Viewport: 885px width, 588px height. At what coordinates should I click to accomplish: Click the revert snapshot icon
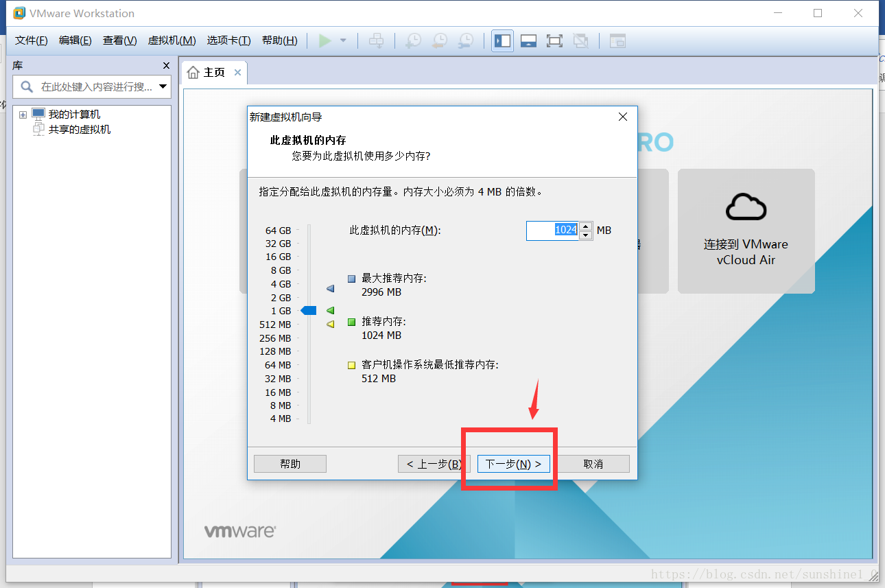[439, 40]
